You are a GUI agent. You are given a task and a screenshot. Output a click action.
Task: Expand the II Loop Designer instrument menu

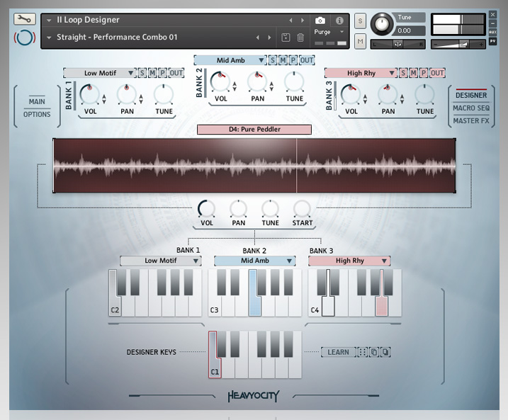(49, 21)
